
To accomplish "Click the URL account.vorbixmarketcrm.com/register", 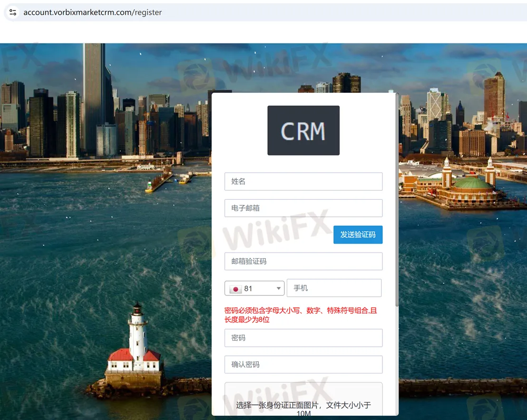I will (92, 12).
